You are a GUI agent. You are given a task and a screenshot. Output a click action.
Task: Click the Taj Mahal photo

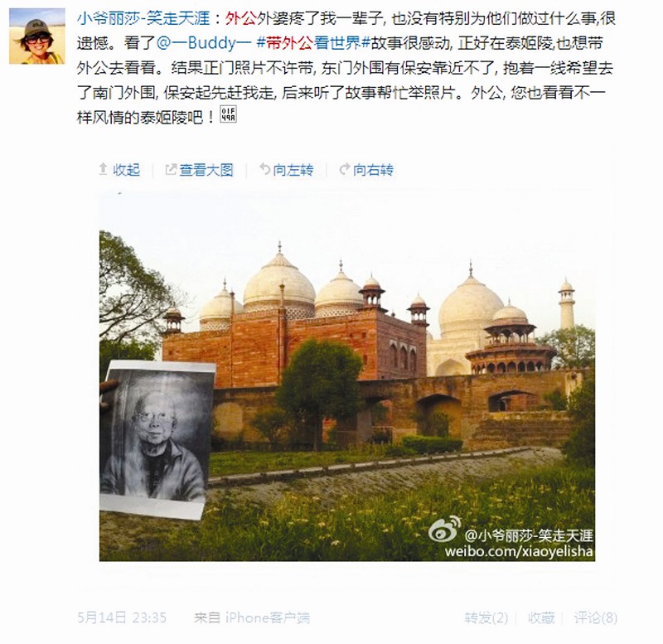(346, 375)
